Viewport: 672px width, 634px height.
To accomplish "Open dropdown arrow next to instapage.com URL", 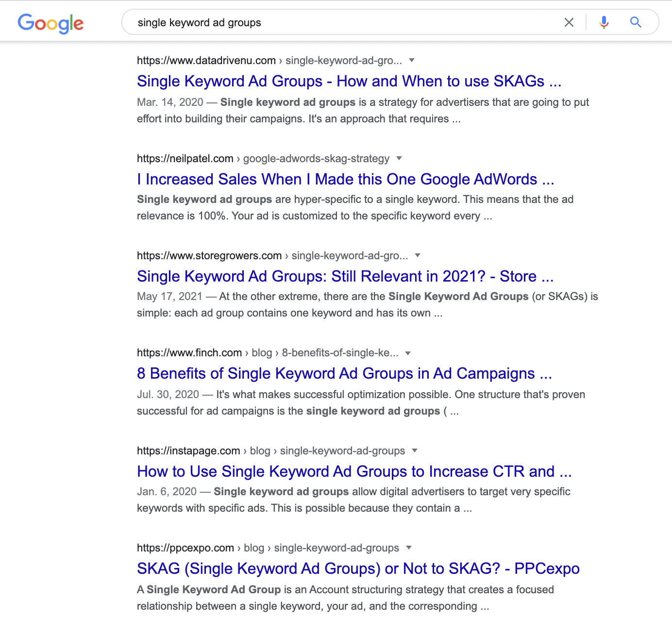I will pyautogui.click(x=415, y=450).
